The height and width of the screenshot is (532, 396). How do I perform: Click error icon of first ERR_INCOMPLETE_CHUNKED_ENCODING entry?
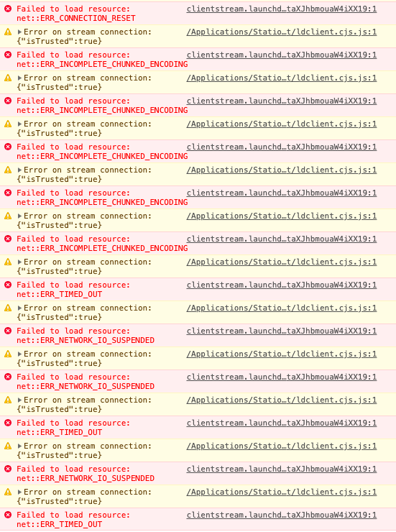pyautogui.click(x=8, y=55)
